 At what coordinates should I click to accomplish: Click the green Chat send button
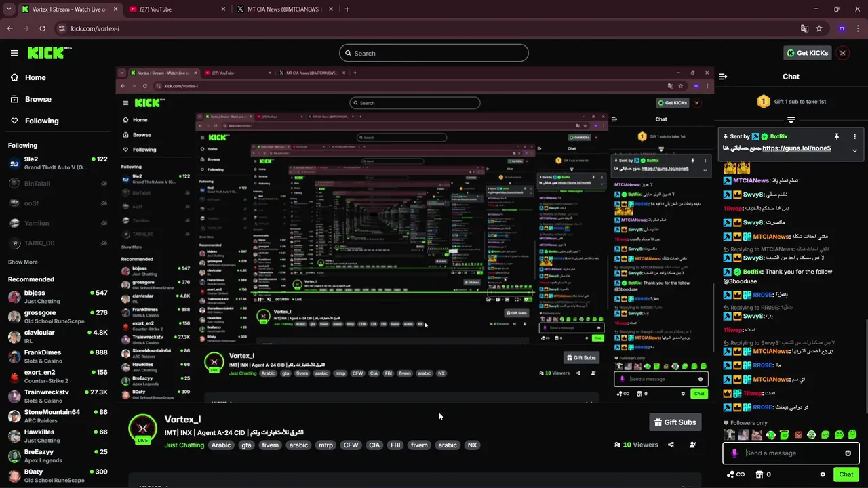[x=846, y=474]
